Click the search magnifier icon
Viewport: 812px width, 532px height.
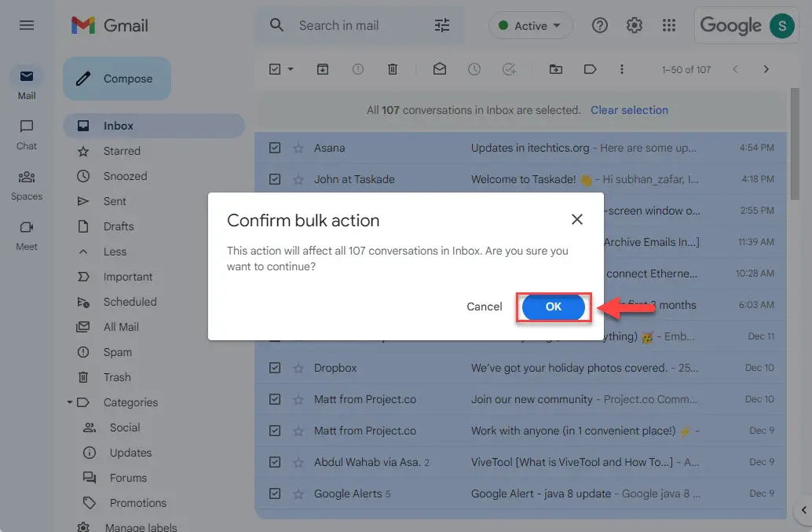(x=276, y=25)
